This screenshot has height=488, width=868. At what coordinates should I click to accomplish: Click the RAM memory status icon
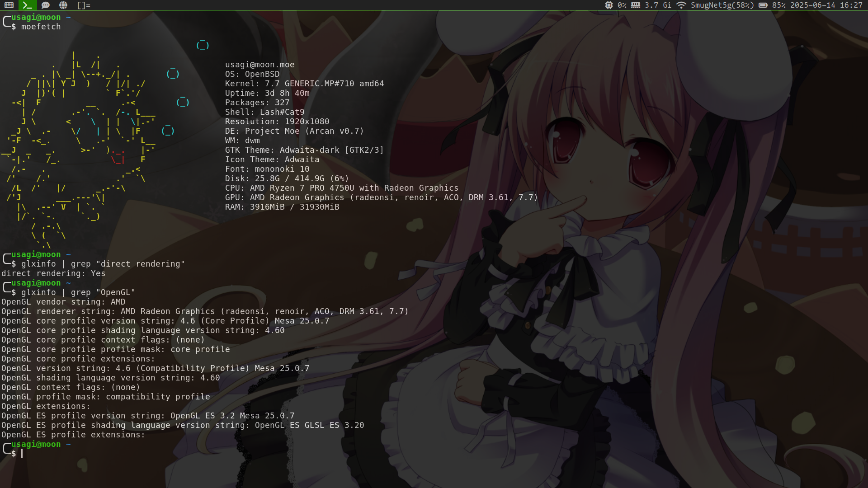pyautogui.click(x=636, y=5)
